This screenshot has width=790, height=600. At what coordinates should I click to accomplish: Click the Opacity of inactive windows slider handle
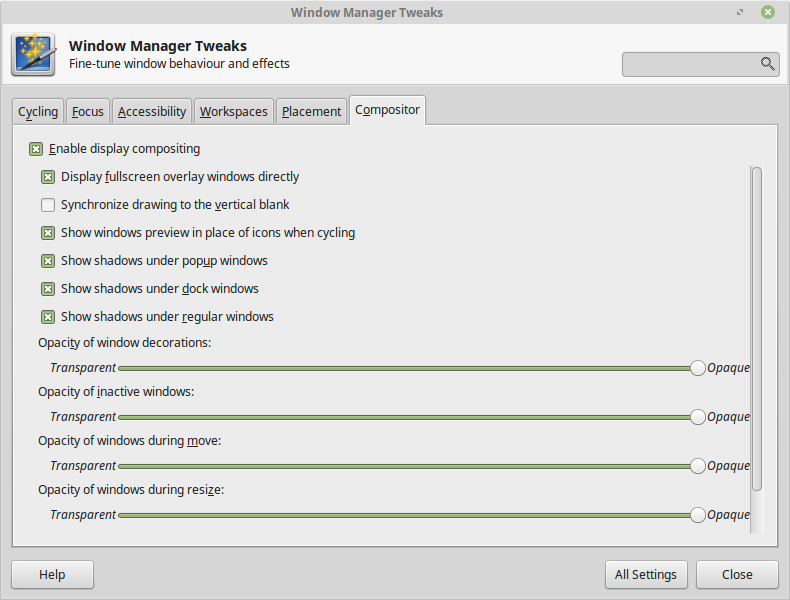[x=697, y=417]
